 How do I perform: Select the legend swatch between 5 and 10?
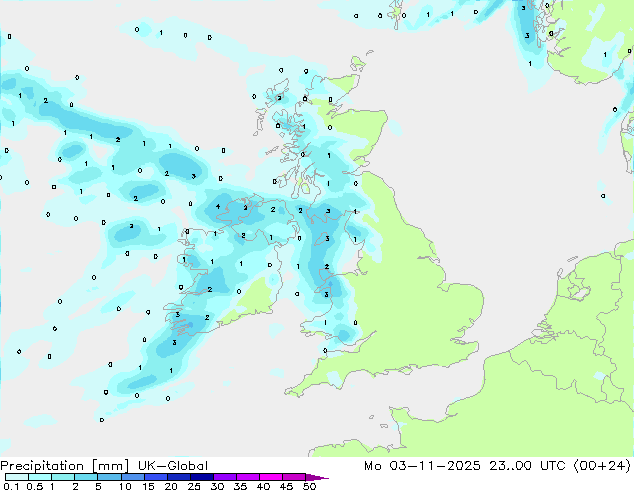click(x=109, y=477)
